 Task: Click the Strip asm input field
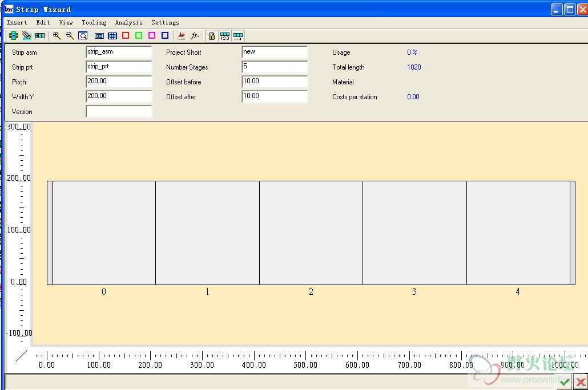pos(119,52)
